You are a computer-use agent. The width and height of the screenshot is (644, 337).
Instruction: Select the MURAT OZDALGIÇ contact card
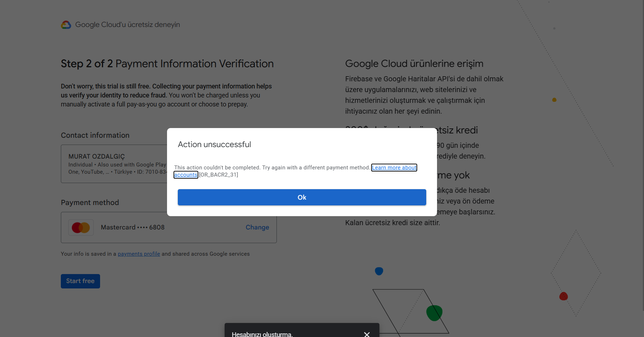coord(114,164)
